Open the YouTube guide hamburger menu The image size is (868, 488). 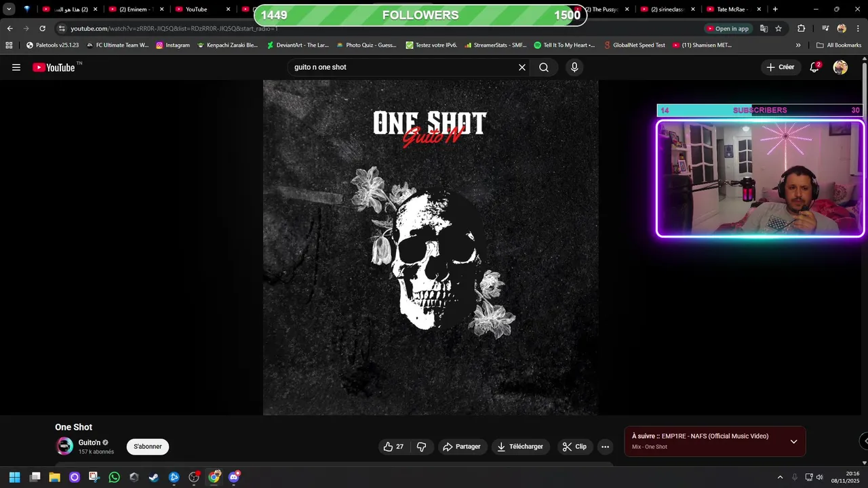pyautogui.click(x=16, y=67)
